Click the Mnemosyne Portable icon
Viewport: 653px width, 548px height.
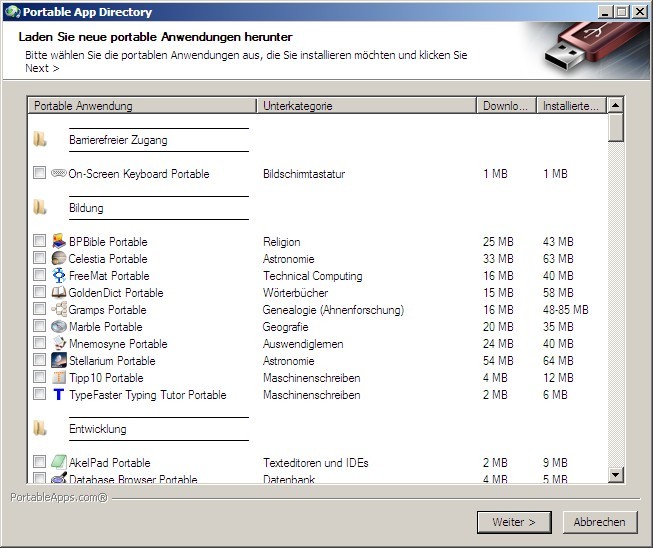coord(59,343)
